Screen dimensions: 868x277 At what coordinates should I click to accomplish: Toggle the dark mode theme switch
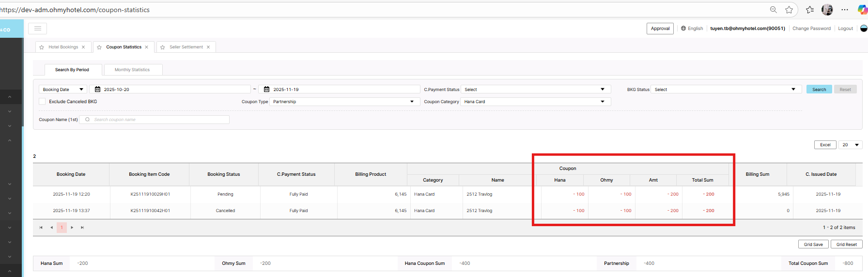pyautogui.click(x=863, y=29)
